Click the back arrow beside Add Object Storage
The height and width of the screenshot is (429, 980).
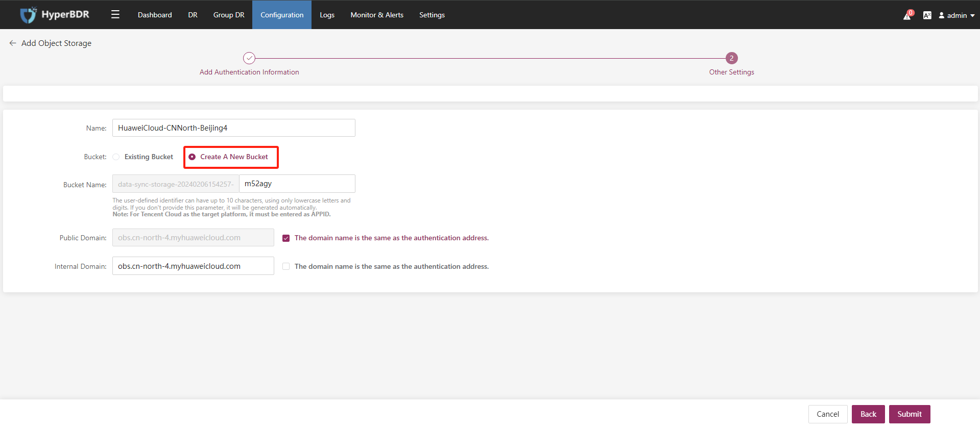click(13, 43)
